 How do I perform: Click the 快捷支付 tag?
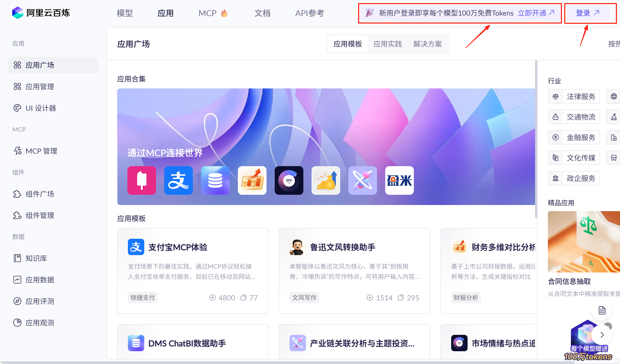[143, 298]
